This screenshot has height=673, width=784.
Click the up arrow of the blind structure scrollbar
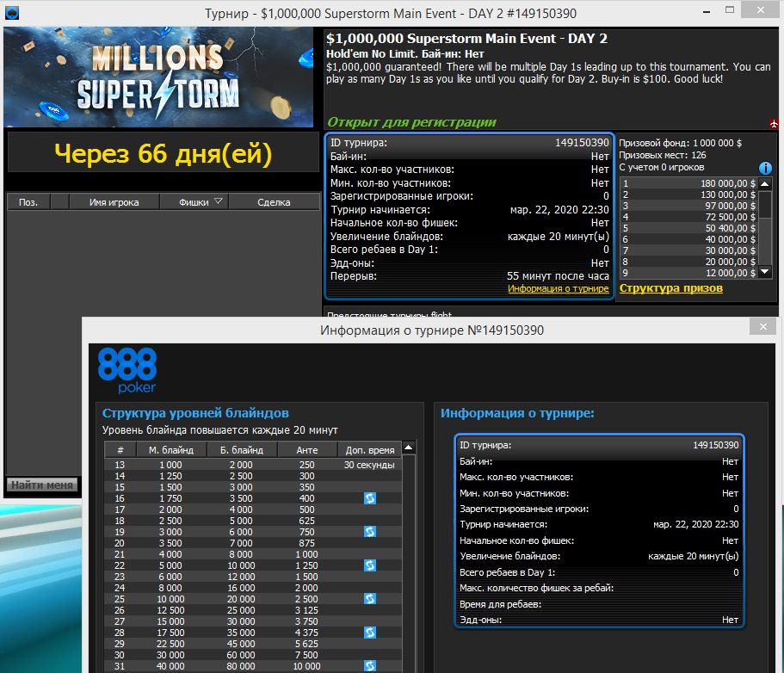409,447
